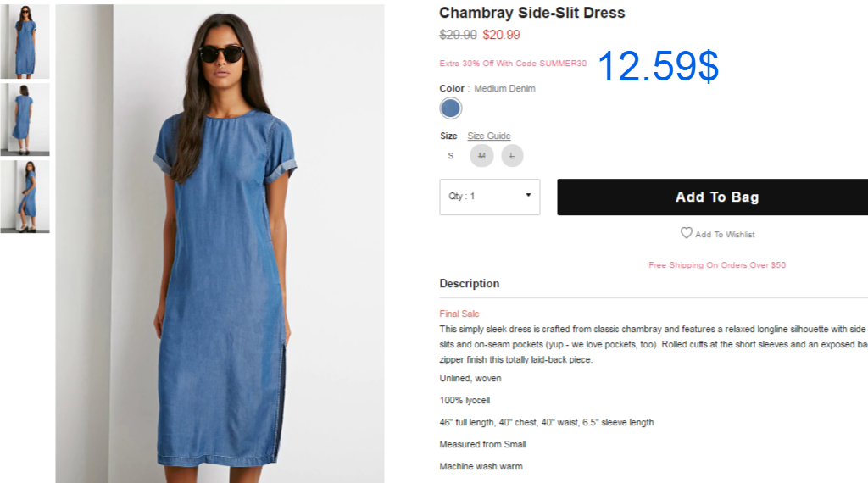The image size is (868, 483).
Task: Click Free Shipping On Orders Over $50
Action: coord(717,265)
